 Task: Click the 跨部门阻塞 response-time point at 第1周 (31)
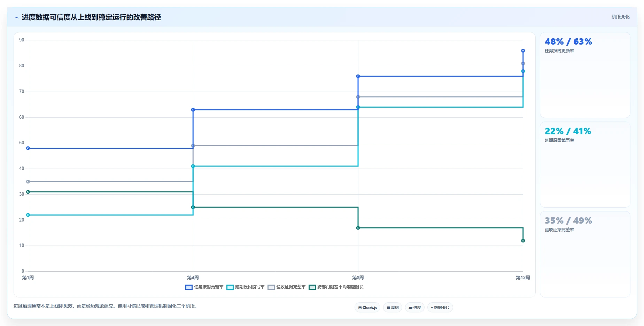28,192
